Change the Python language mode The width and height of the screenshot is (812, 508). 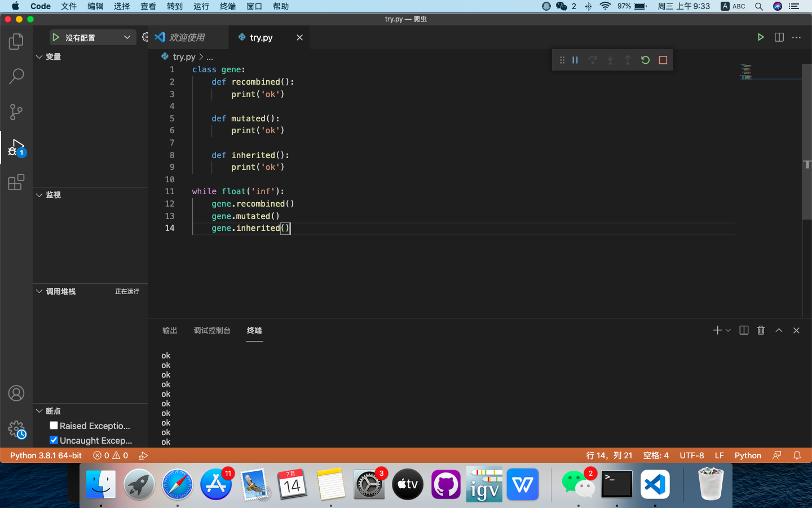pyautogui.click(x=748, y=456)
